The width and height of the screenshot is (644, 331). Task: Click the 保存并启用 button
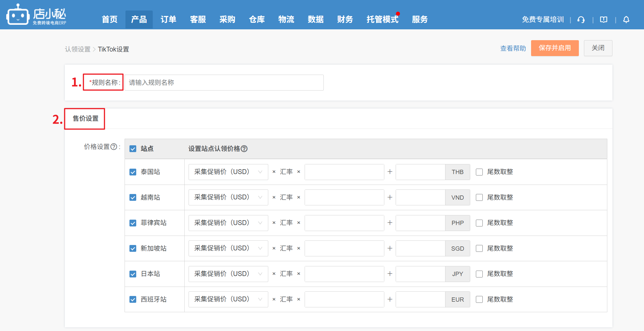[x=555, y=48]
